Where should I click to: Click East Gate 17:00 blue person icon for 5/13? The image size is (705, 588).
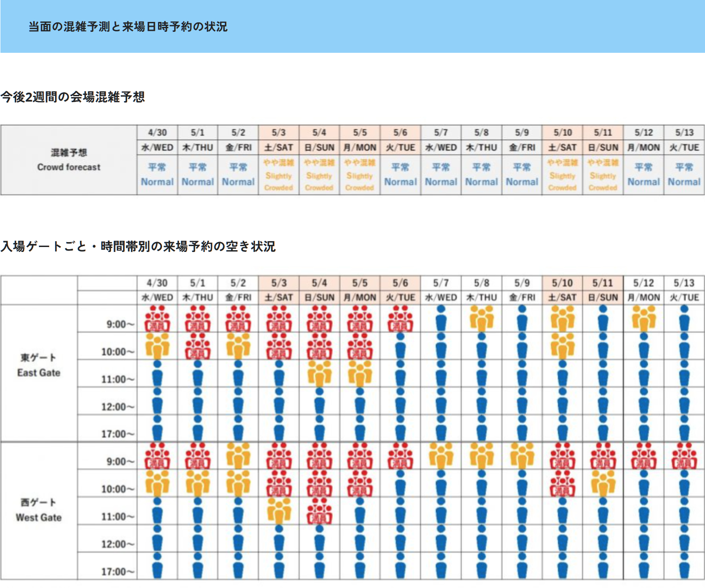(684, 429)
